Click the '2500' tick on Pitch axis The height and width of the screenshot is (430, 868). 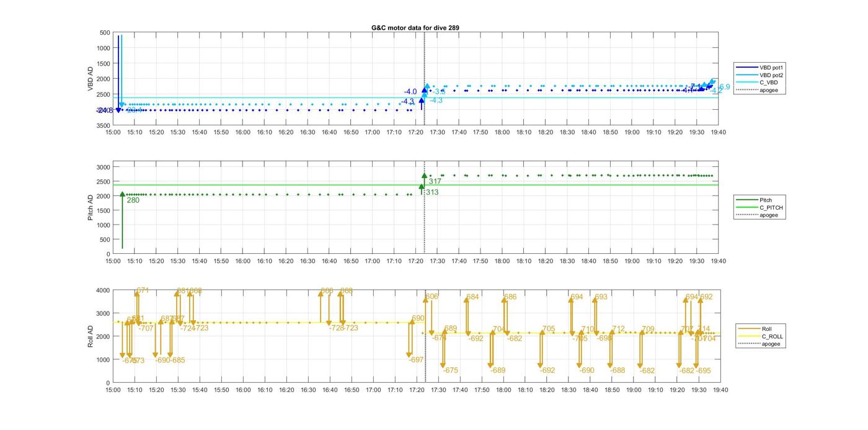103,182
